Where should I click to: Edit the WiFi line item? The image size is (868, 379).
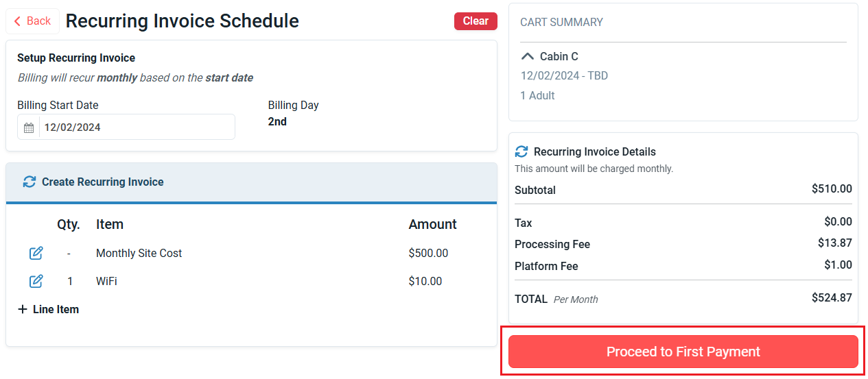(36, 282)
